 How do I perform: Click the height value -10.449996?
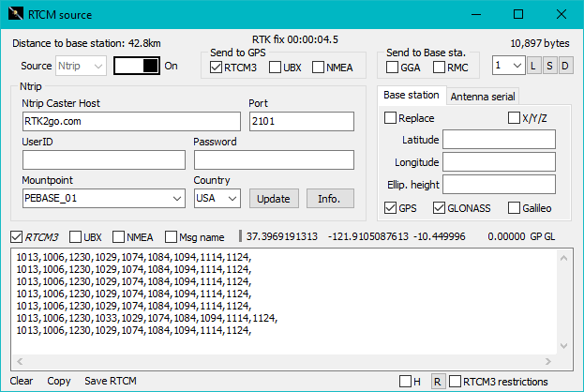[x=440, y=236]
